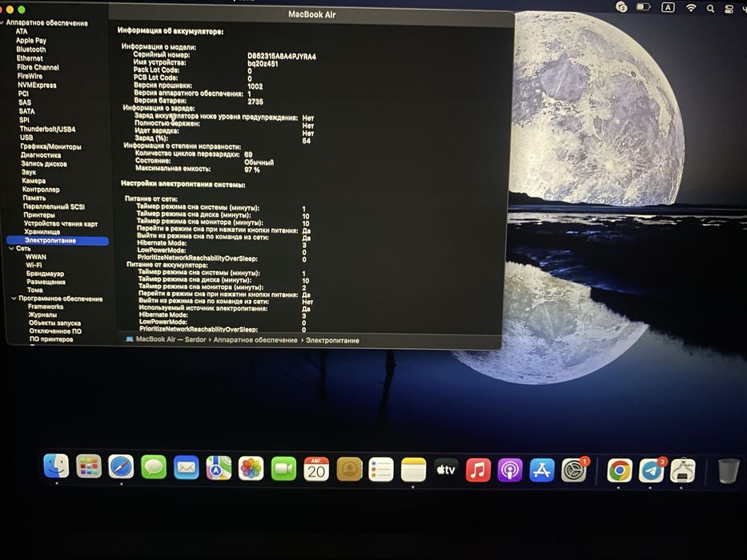Select Камера in the sidebar
Screen dimensions: 747x560
(34, 181)
